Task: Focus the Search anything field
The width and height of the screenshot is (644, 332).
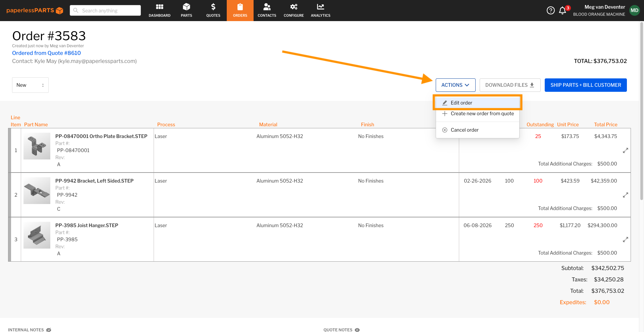Action: coord(105,10)
